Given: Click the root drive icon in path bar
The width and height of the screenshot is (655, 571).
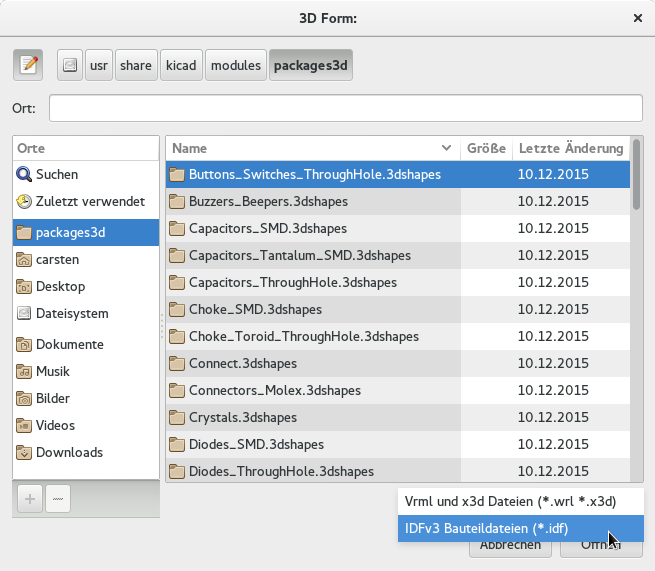Looking at the screenshot, I should [70, 66].
